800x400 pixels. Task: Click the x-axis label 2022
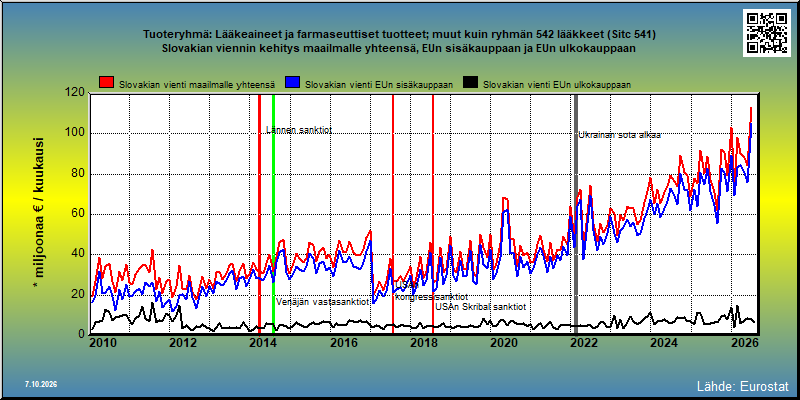[585, 343]
